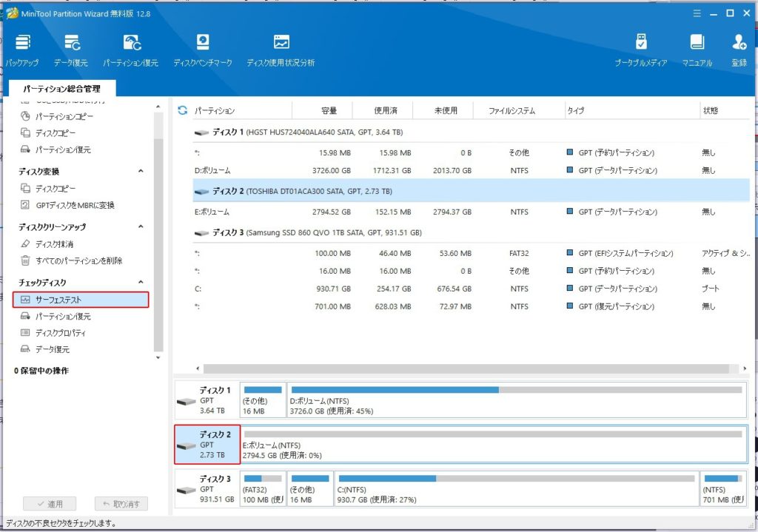Open ディスク使用状況分析 analyzer
The width and height of the screenshot is (758, 532).
(x=281, y=50)
